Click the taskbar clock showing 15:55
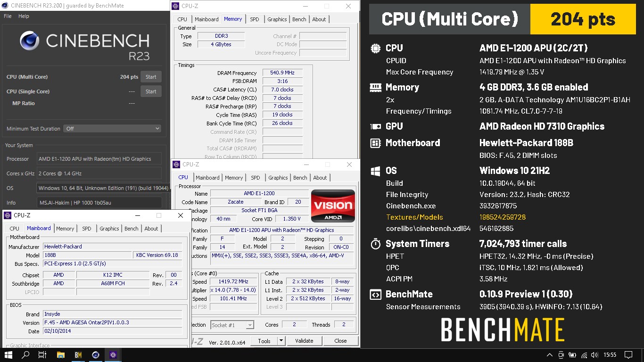Image resolution: width=644 pixels, height=362 pixels. pos(610,355)
